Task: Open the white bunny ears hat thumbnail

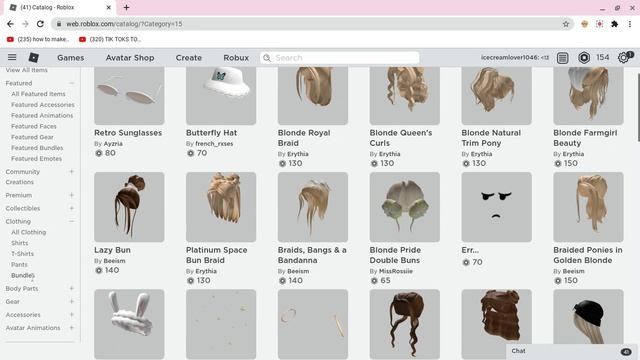Action: click(129, 324)
